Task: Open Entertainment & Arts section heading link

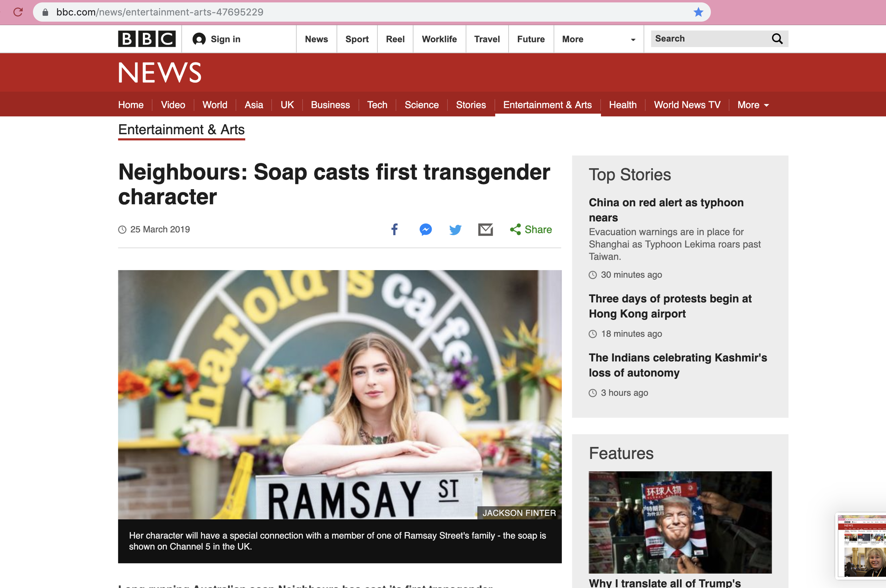Action: tap(181, 130)
